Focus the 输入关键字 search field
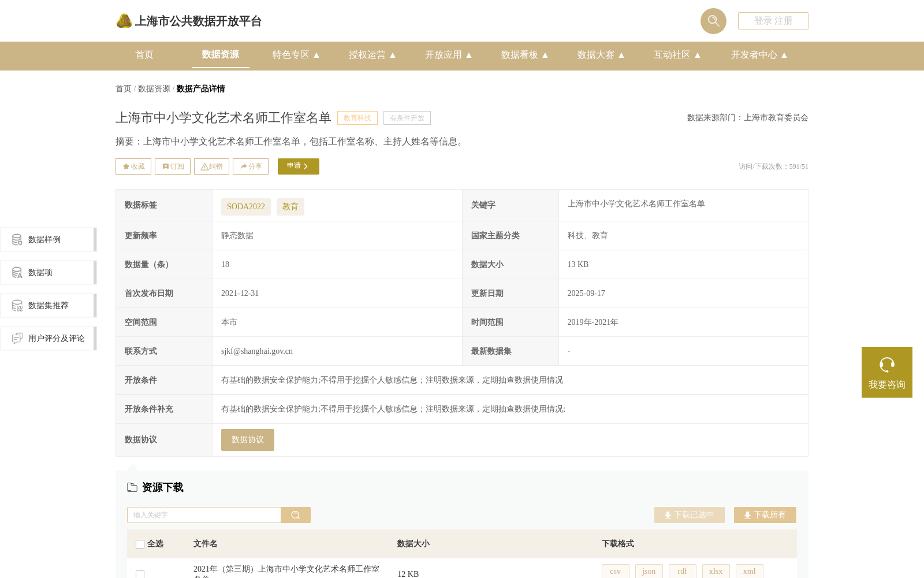This screenshot has height=578, width=924. click(x=204, y=515)
